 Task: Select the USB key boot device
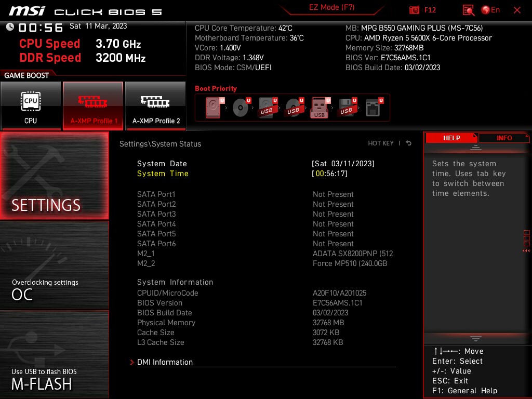[x=320, y=108]
